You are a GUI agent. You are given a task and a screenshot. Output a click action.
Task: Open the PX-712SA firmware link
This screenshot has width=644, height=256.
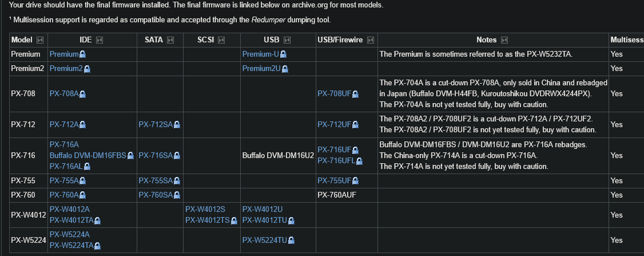click(156, 125)
